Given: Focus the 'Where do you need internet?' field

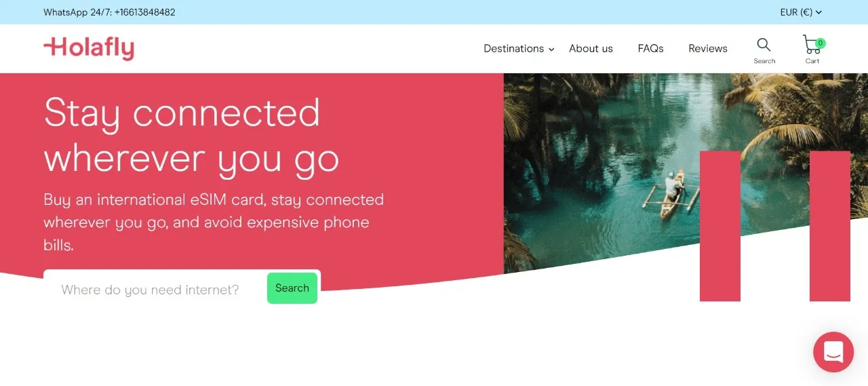Looking at the screenshot, I should (x=155, y=290).
